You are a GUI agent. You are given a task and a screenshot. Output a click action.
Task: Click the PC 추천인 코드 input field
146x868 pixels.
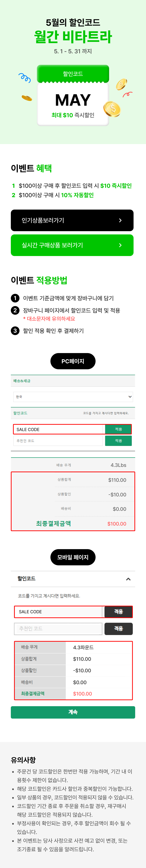click(x=58, y=441)
